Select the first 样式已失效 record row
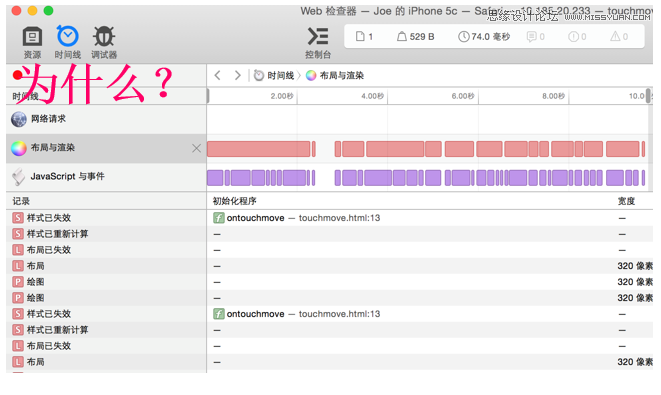The height and width of the screenshot is (395, 661). coord(329,218)
